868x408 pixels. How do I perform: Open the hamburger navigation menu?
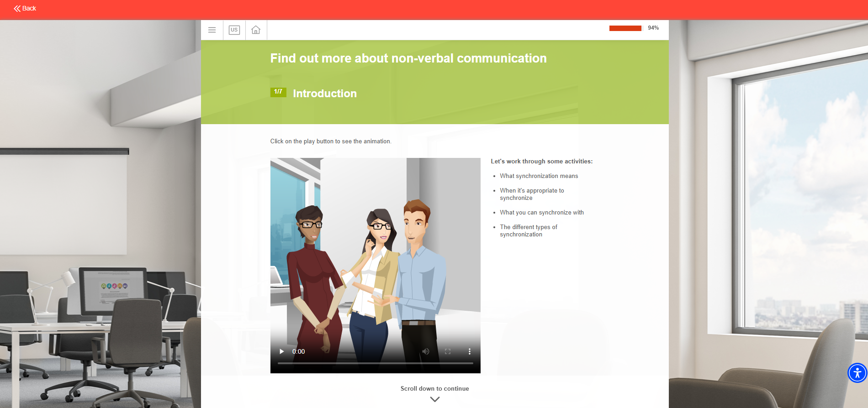pos(212,30)
